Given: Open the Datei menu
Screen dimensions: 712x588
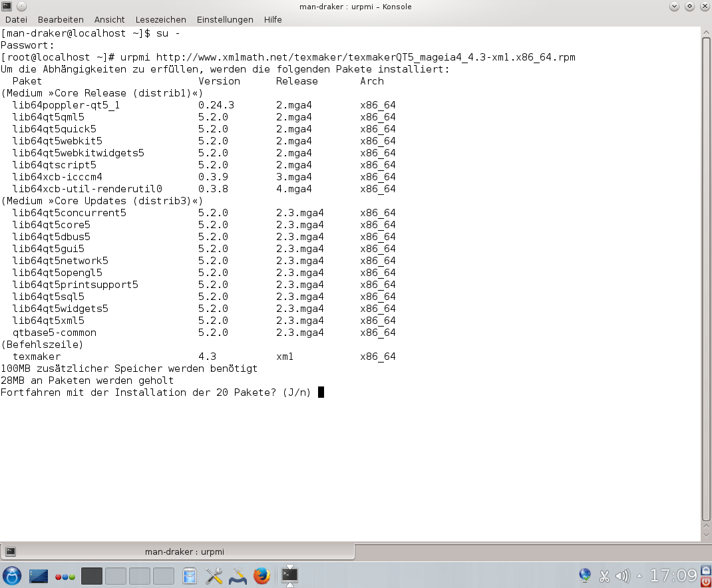Looking at the screenshot, I should (x=16, y=19).
